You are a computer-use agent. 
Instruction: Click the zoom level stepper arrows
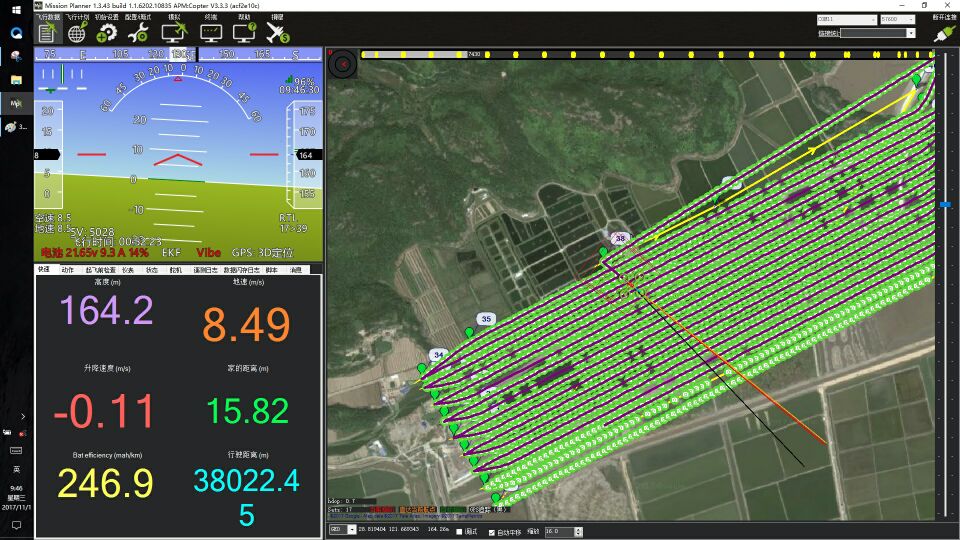point(579,531)
